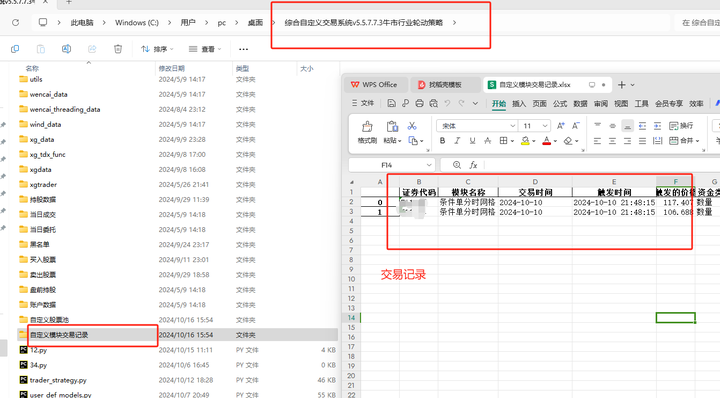Click the Cut scissors icon in WPS
Image resolution: width=720 pixels, height=398 pixels.
point(412,126)
